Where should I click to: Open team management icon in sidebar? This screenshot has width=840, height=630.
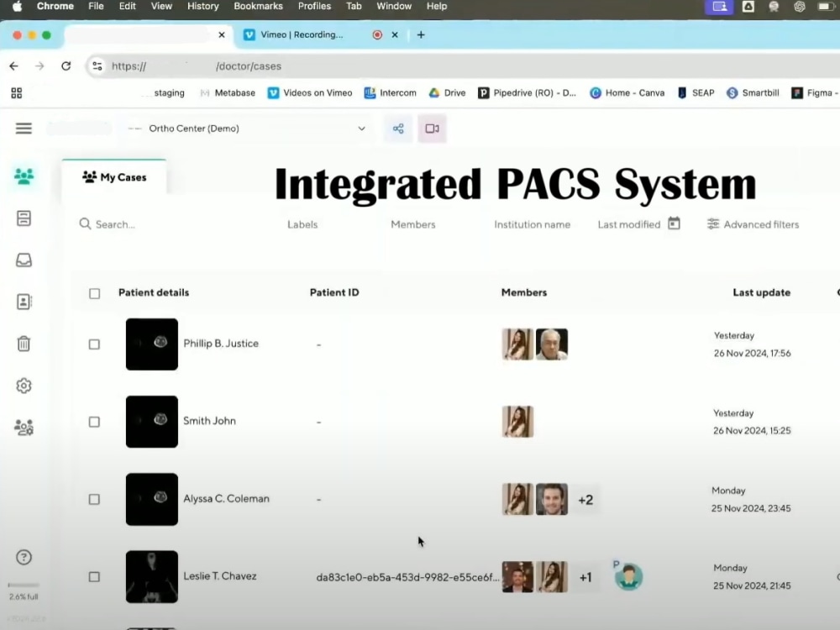click(x=24, y=428)
